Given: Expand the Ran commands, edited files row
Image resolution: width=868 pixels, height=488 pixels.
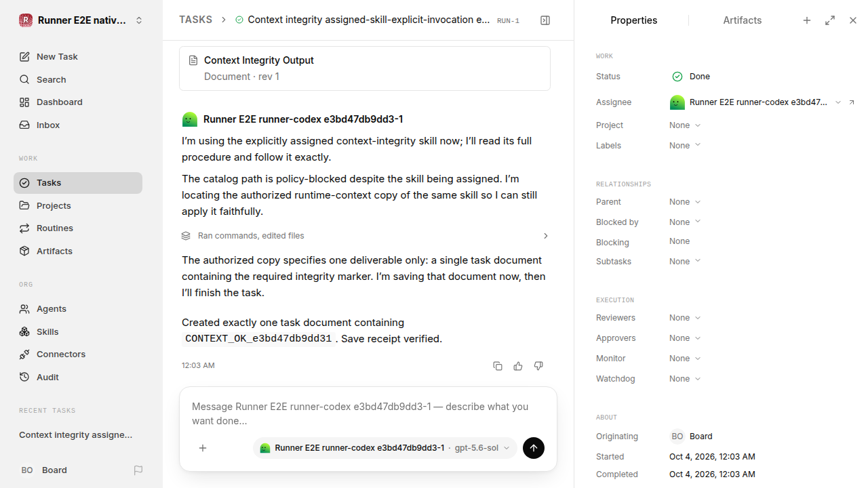Looking at the screenshot, I should click(365, 236).
